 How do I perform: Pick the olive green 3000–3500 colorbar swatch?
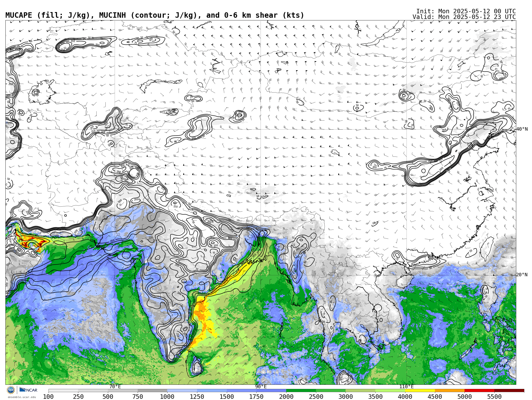point(361,391)
